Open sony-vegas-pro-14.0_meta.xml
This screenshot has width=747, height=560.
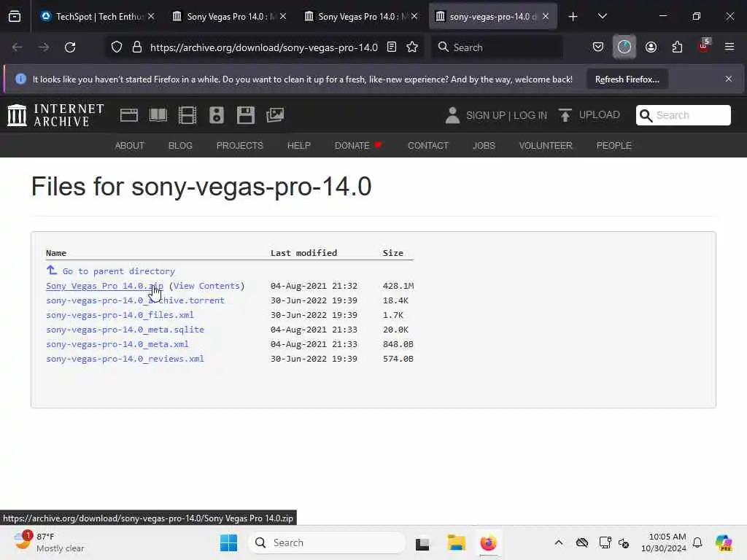(117, 344)
